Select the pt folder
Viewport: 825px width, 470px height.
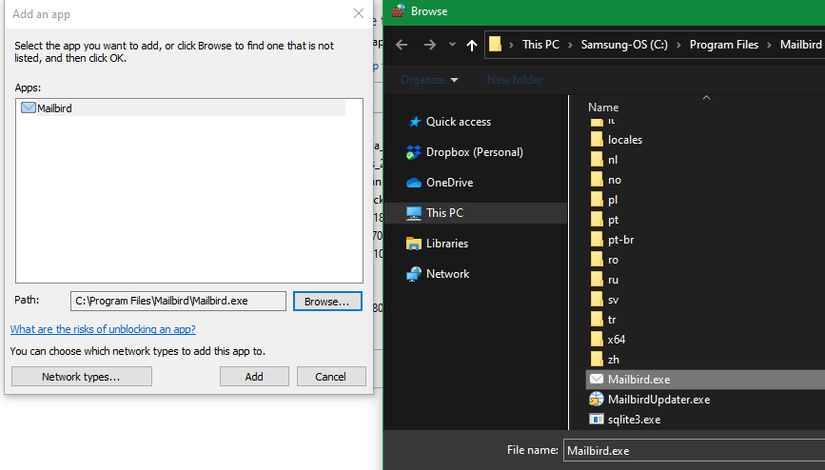[x=613, y=219]
